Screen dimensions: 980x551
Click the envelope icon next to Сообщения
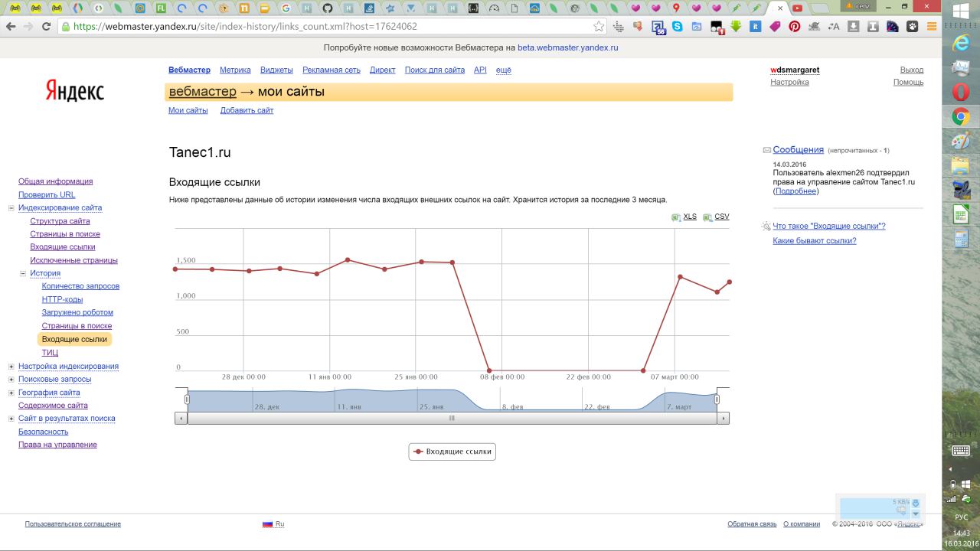766,150
